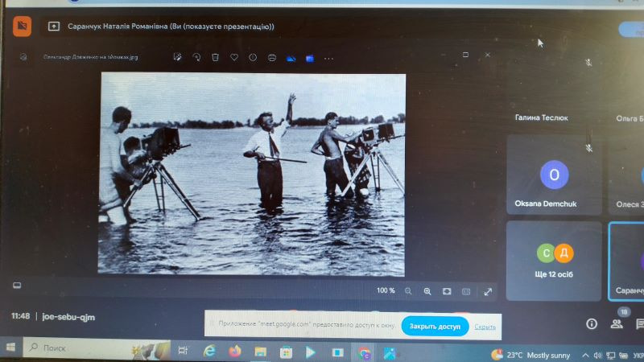This screenshot has height=362, width=644.
Task: Rotate the photo using the toolbar icon
Action: [196, 57]
